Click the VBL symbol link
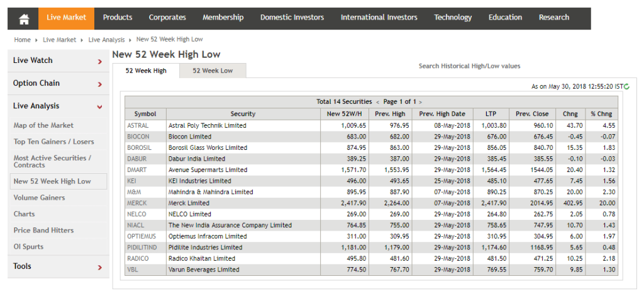Screen dimensions: 644x291 tap(132, 270)
